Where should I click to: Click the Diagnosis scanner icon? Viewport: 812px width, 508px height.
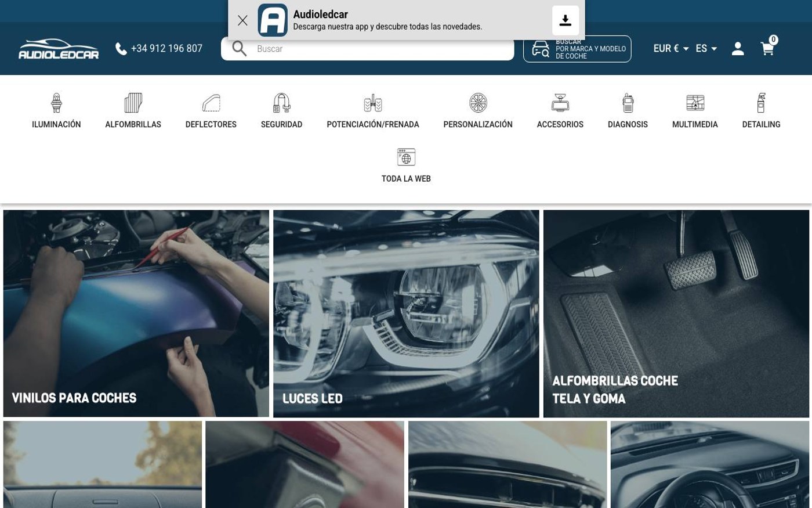pos(628,103)
